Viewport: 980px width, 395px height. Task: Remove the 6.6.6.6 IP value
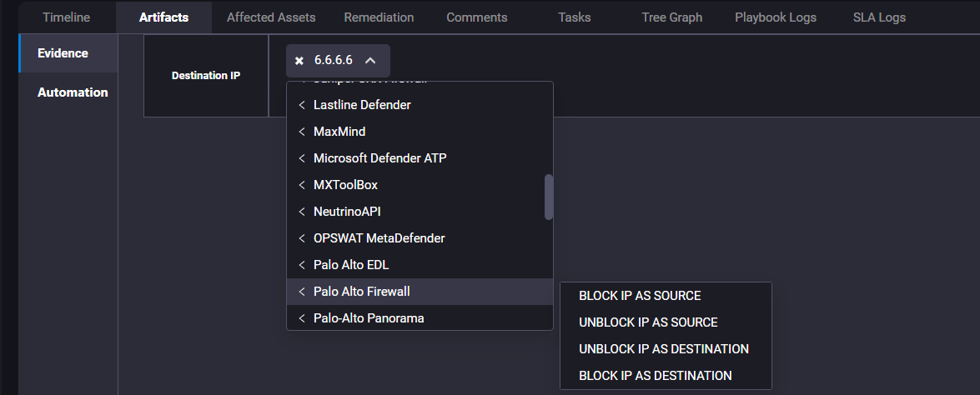[299, 61]
